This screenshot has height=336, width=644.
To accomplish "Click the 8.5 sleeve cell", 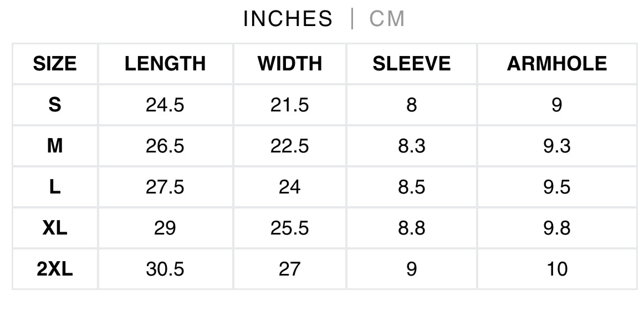I will point(411,187).
